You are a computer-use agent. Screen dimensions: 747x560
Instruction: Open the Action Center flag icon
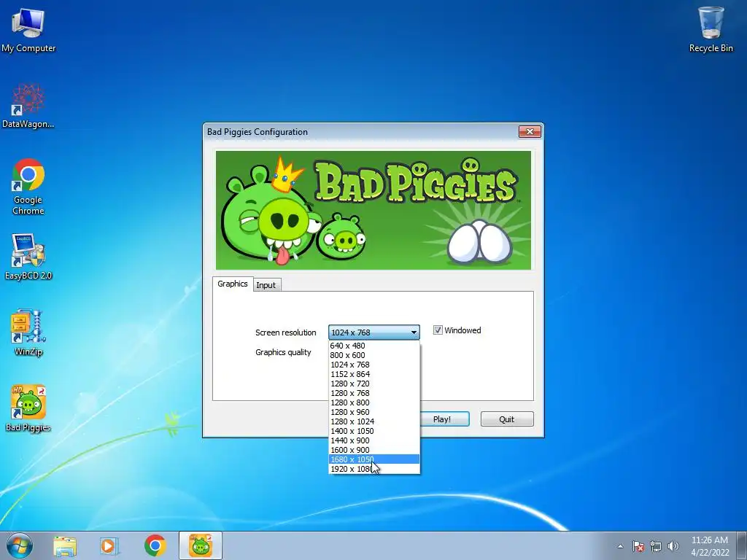pos(638,546)
